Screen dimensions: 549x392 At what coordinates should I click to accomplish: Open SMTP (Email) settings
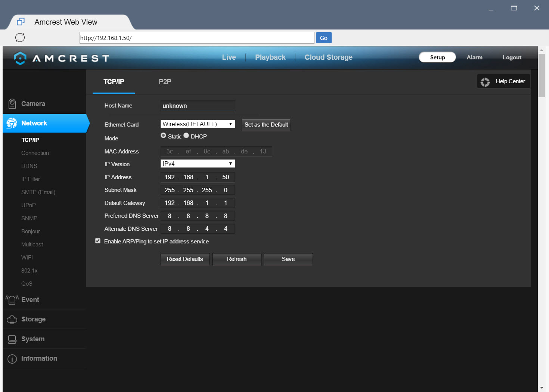(38, 192)
